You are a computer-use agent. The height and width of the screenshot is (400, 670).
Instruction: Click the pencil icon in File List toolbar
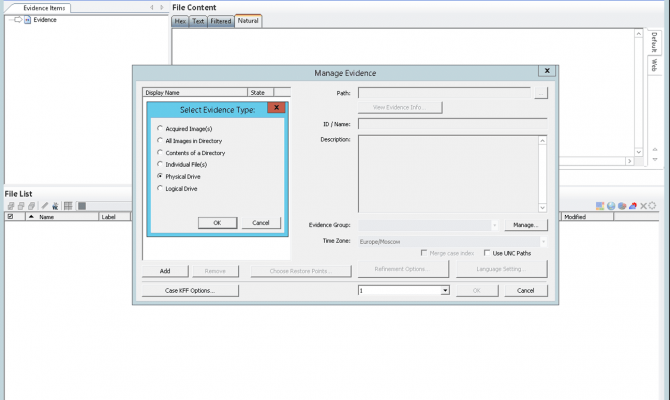(44, 206)
